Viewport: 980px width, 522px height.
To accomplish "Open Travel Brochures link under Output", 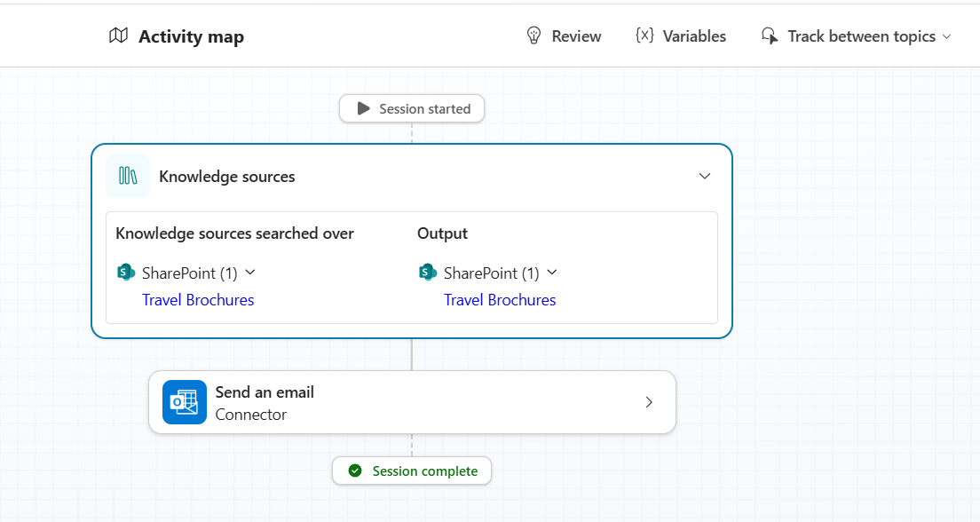I will [x=500, y=300].
